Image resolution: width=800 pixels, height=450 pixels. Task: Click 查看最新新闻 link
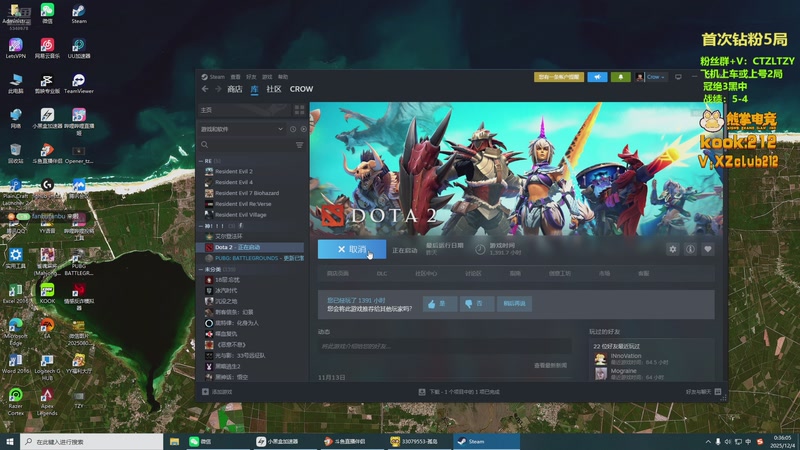550,365
